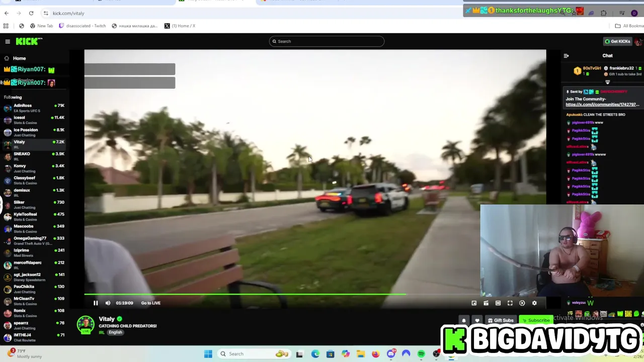Open the (1) Home / X bookmark
Image resolution: width=644 pixels, height=362 pixels.
coord(180,26)
